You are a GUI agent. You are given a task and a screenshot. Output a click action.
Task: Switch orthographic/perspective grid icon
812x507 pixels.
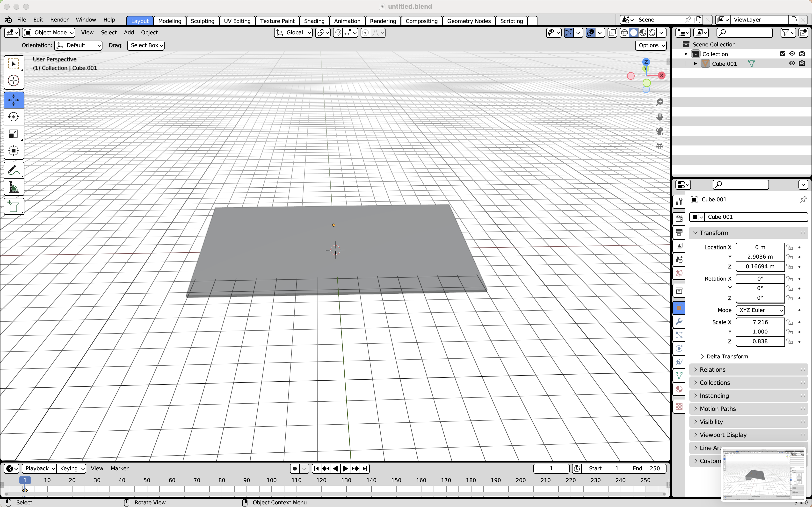660,146
